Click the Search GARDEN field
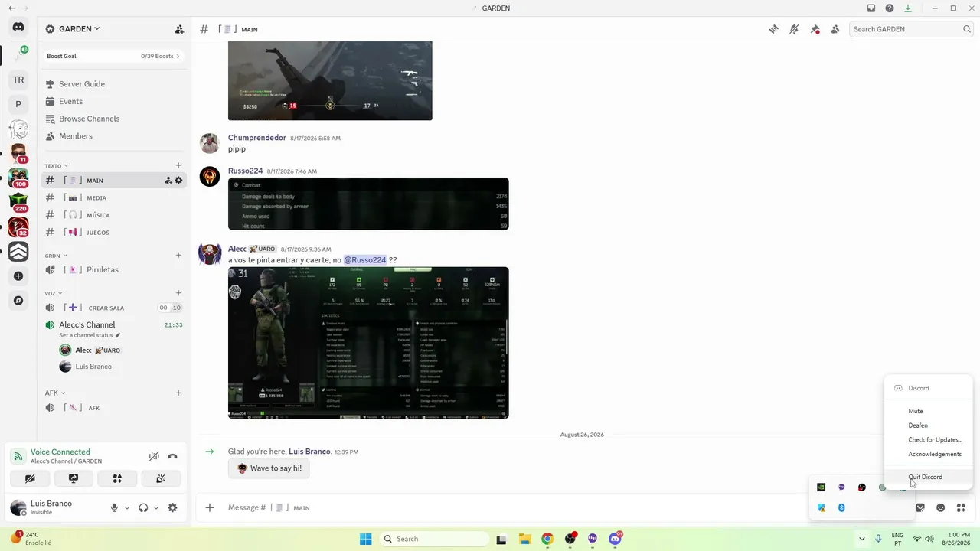Image resolution: width=980 pixels, height=551 pixels. tap(911, 29)
